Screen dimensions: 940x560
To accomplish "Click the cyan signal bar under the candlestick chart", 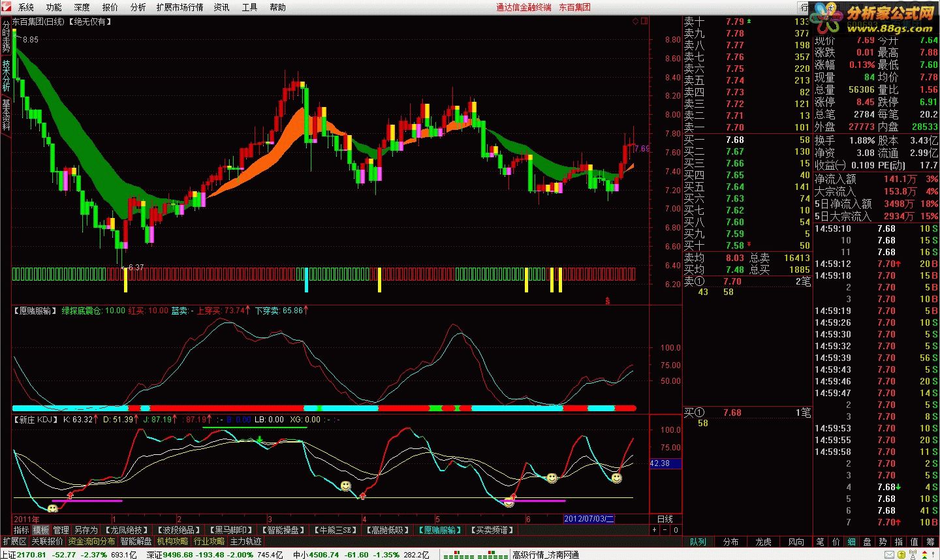I will [306, 279].
